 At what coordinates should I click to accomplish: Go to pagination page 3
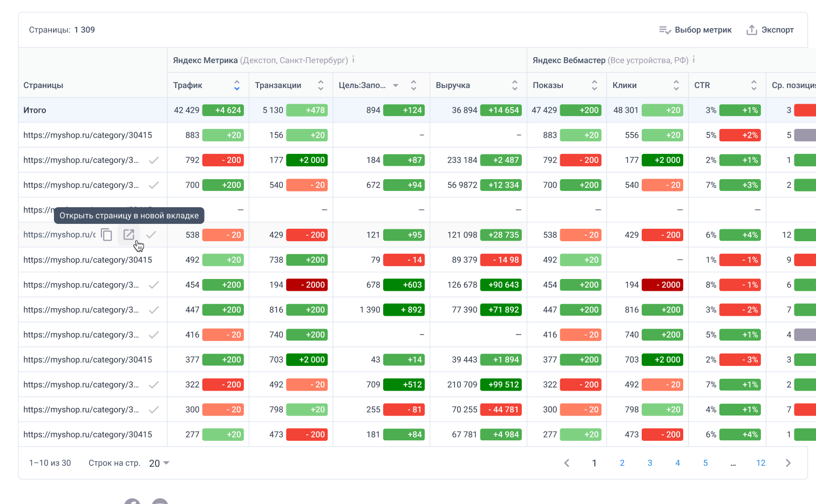[x=650, y=463]
